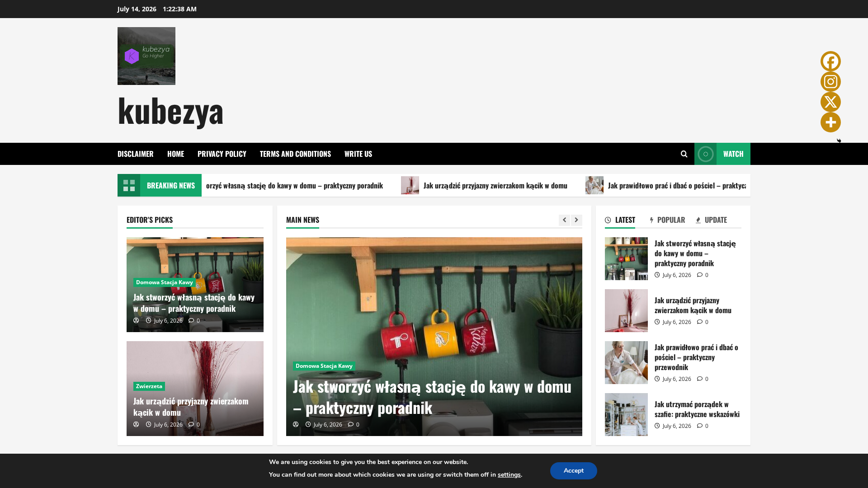Click Domowa Stacja Kawy tag in editor's picks
This screenshot has height=488, width=868.
click(x=165, y=282)
